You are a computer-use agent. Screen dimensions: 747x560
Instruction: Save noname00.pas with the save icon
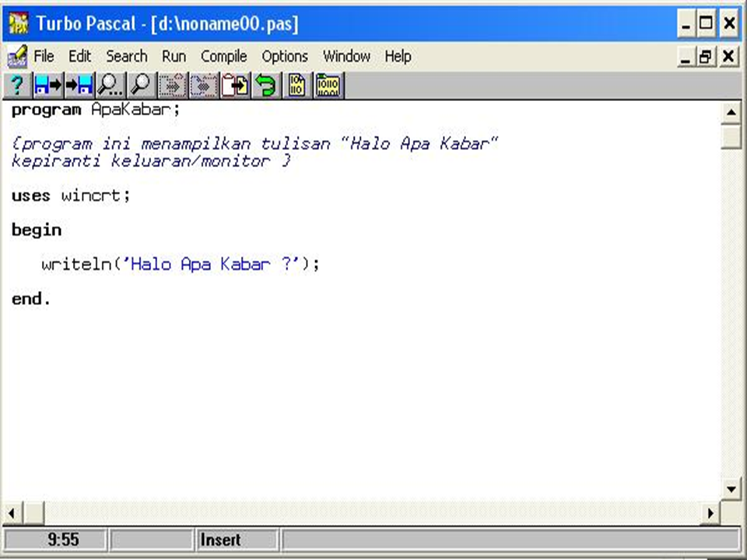coord(80,86)
